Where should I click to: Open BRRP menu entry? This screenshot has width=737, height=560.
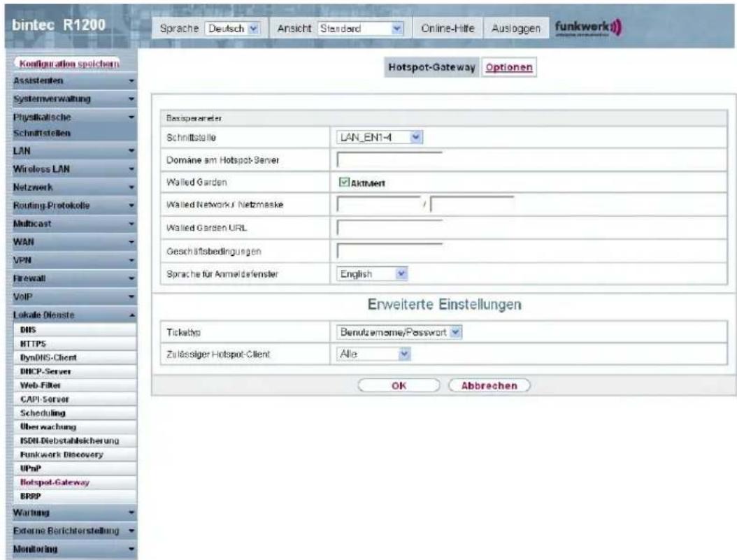[x=76, y=496]
